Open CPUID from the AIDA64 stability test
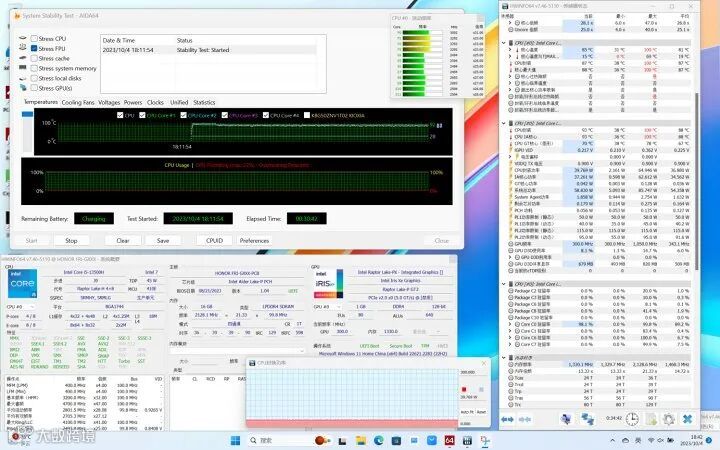The width and height of the screenshot is (720, 450). coord(214,240)
